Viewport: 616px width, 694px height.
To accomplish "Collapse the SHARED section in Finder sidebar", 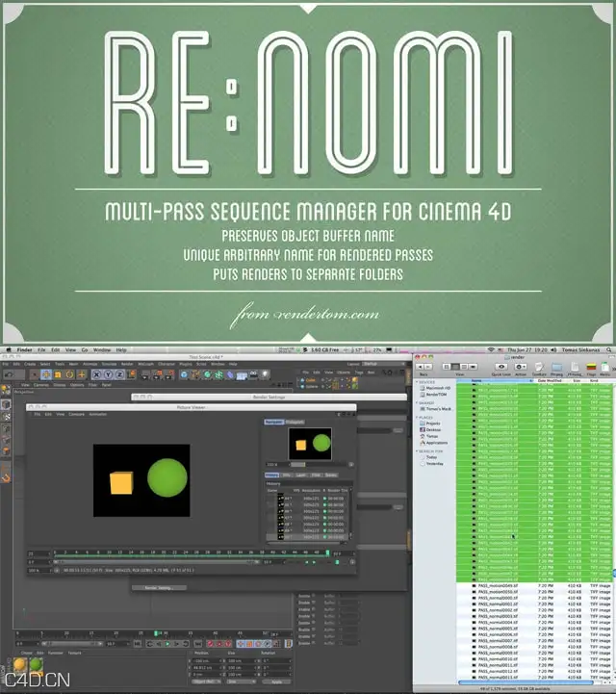I will click(x=417, y=402).
